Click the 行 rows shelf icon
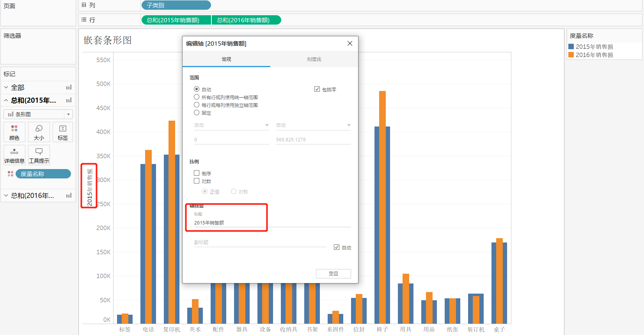Screen dimensions: 644x335 click(x=84, y=20)
